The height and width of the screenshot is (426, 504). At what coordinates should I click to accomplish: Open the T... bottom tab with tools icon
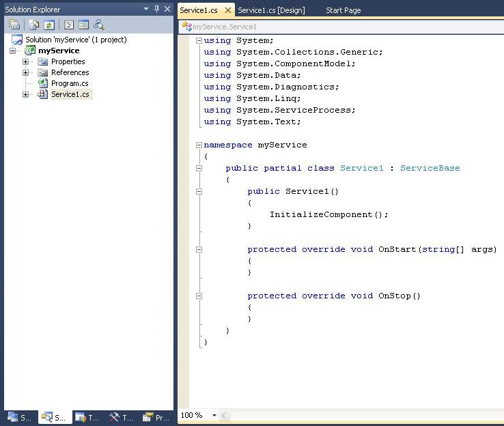(122, 417)
